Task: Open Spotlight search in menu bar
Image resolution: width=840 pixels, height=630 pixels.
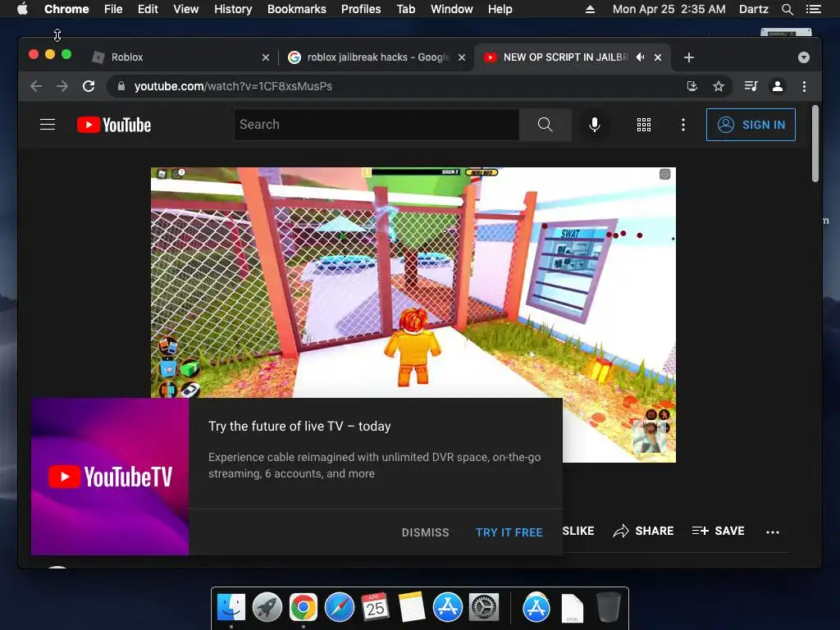Action: click(x=787, y=9)
